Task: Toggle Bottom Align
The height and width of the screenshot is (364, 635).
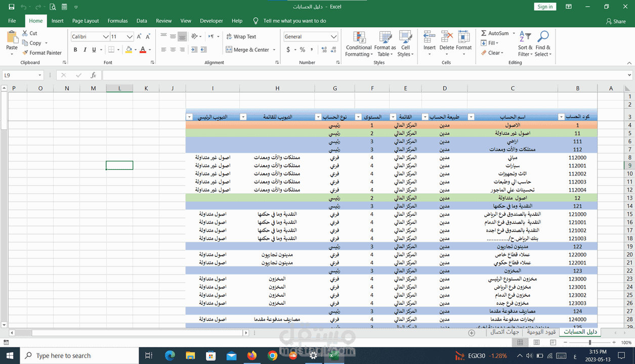Action: click(182, 36)
